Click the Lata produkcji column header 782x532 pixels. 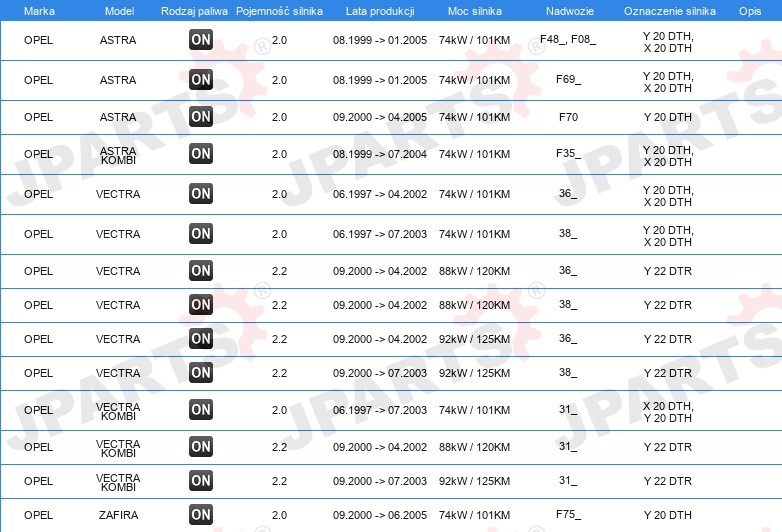tap(380, 11)
